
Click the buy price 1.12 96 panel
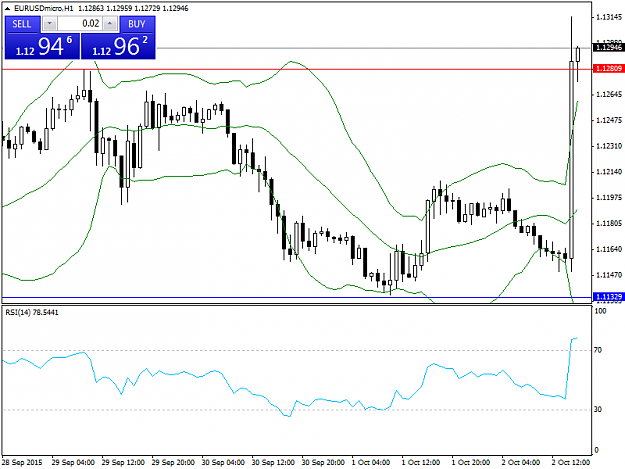[118, 46]
